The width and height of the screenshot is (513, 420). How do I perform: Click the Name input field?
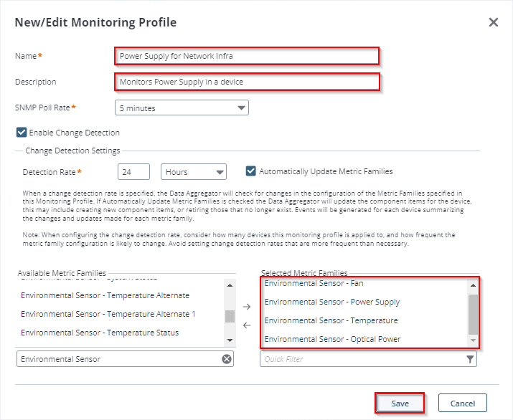[247, 56]
